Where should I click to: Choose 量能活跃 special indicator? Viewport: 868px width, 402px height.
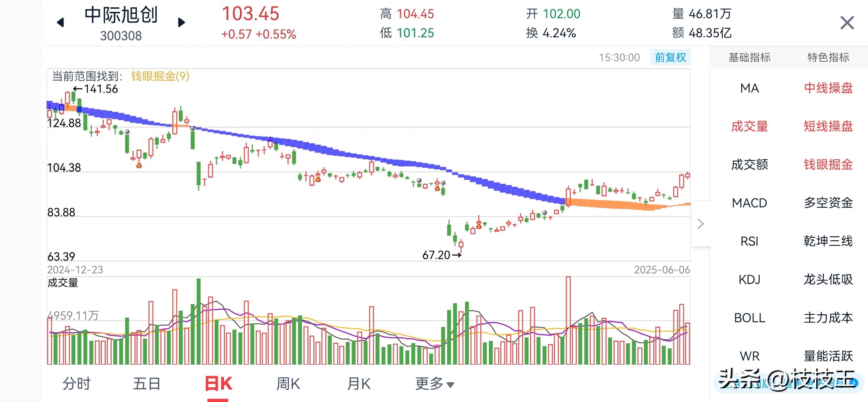(x=828, y=356)
